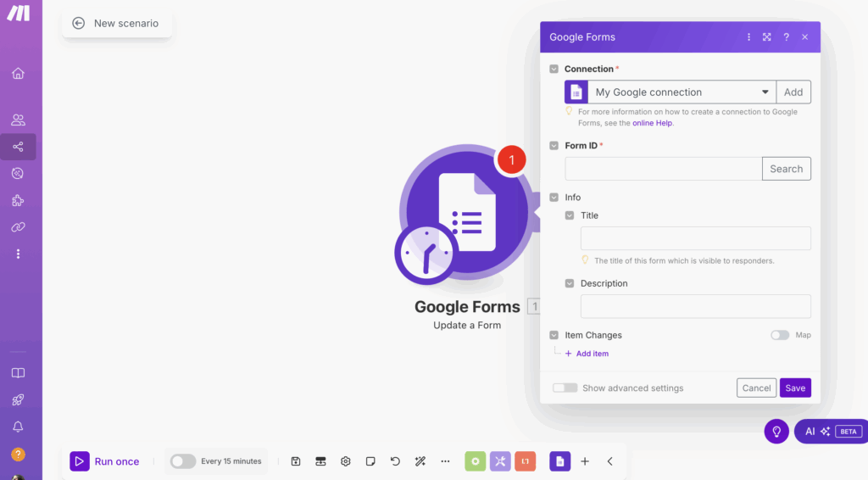Click the Title input field
Screen dimensions: 868x480
coord(695,238)
